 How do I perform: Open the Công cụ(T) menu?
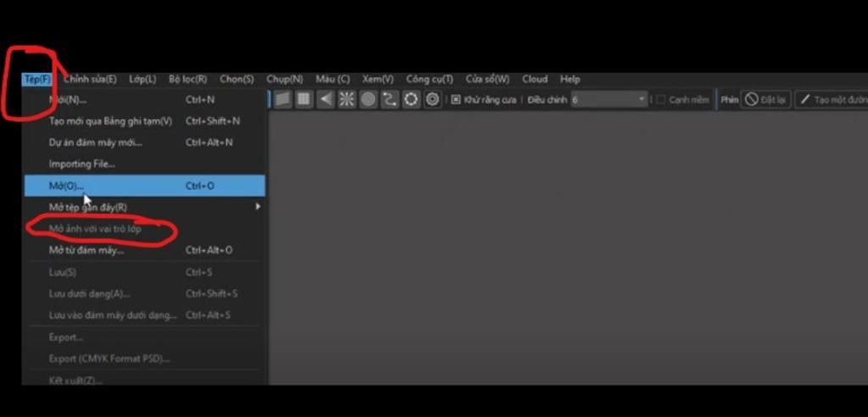point(429,79)
